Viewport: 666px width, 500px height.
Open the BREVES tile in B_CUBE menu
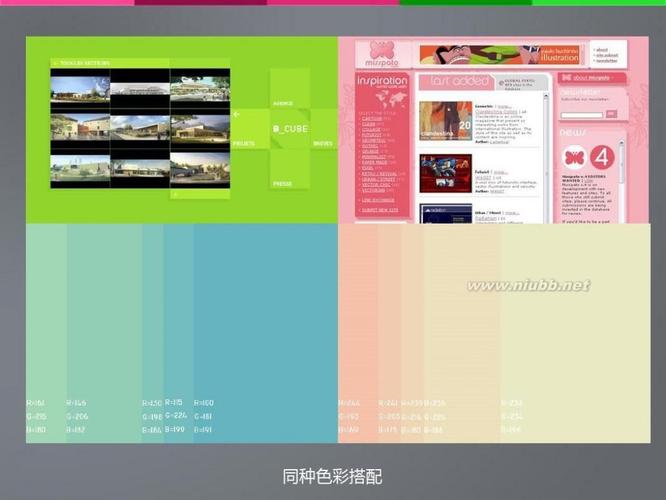(324, 129)
